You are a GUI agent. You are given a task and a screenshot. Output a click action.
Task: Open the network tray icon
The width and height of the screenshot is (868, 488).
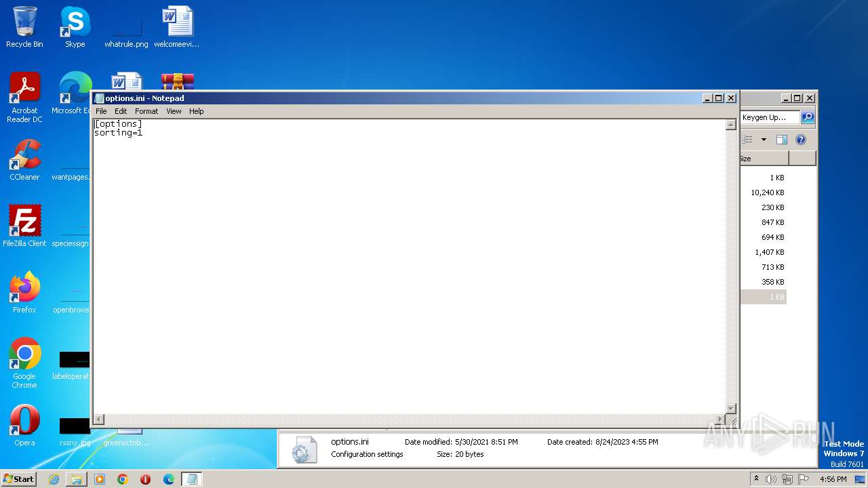click(787, 479)
